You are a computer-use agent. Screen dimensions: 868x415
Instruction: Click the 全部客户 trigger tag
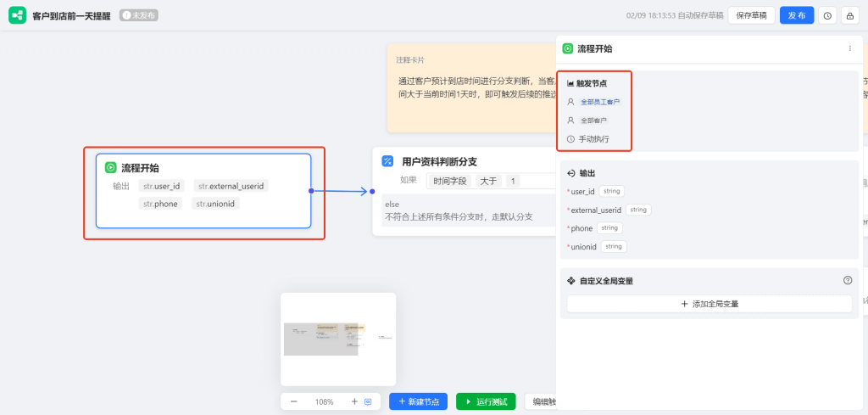(593, 121)
